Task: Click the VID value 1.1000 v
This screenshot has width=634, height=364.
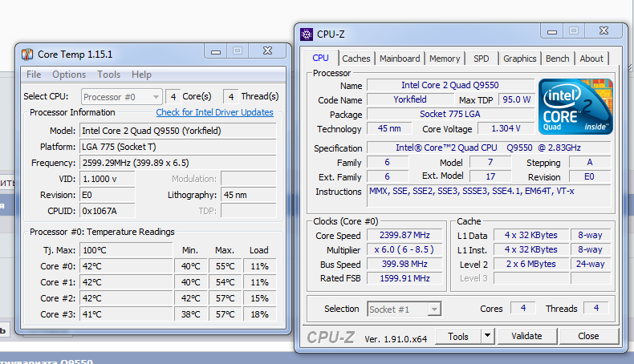Action: pos(108,179)
